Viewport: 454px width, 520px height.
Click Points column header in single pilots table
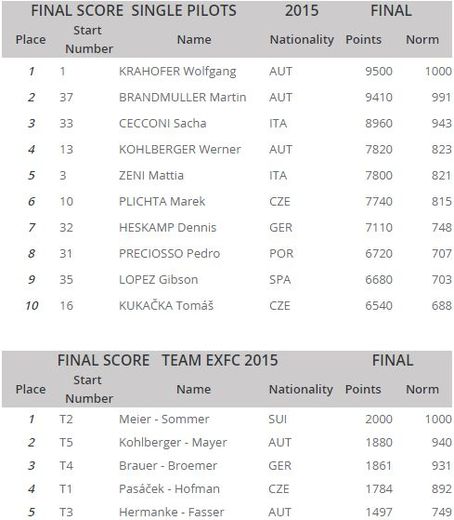point(363,40)
